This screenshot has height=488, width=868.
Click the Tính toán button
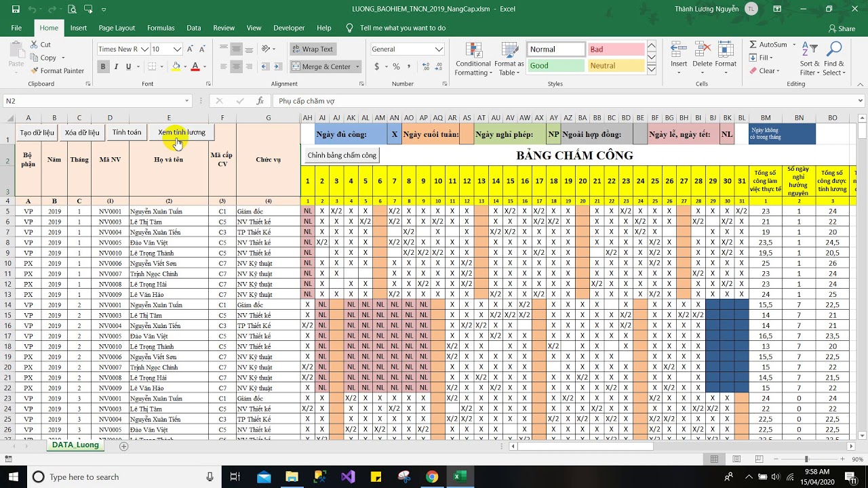pyautogui.click(x=127, y=132)
